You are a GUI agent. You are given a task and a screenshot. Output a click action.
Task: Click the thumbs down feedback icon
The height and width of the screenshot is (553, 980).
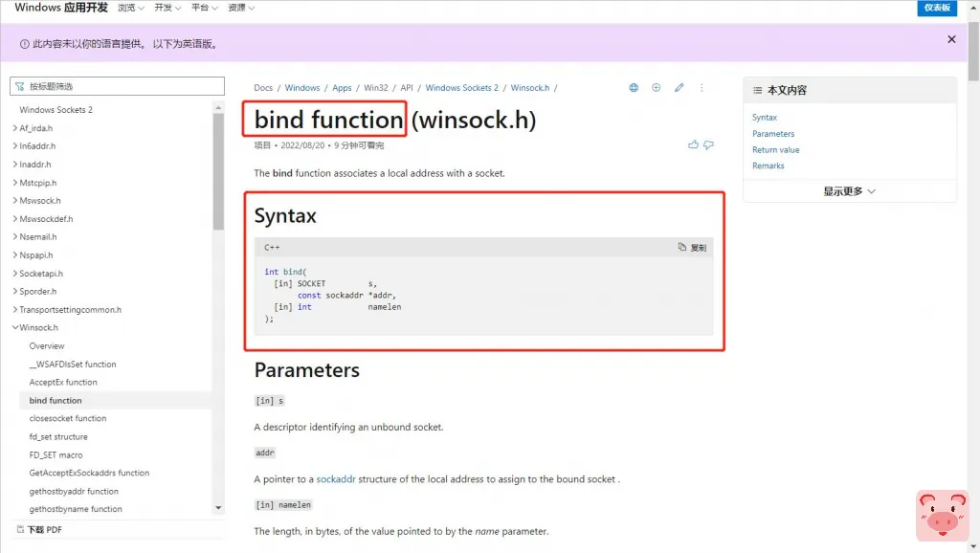coord(709,145)
